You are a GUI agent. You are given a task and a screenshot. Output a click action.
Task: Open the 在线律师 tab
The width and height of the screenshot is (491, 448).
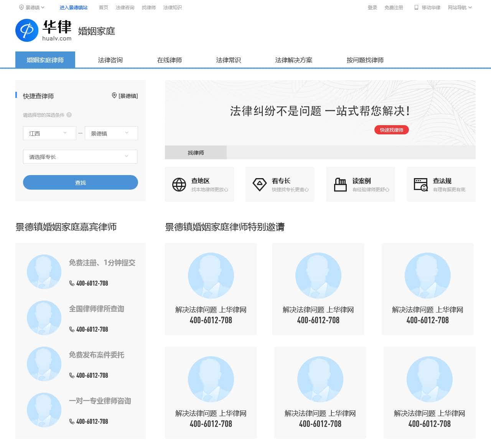pos(169,60)
